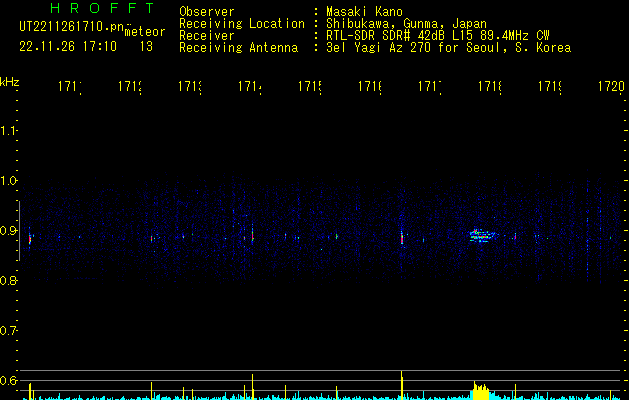Image resolution: width=629 pixels, height=400 pixels.
Task: Click the 1.1 kHz frequency axis label
Action: [10, 131]
